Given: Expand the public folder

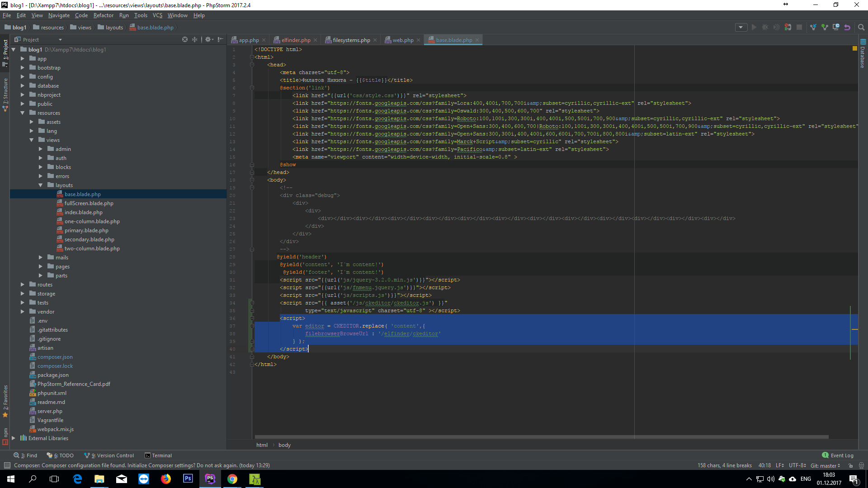Looking at the screenshot, I should pyautogui.click(x=22, y=104).
